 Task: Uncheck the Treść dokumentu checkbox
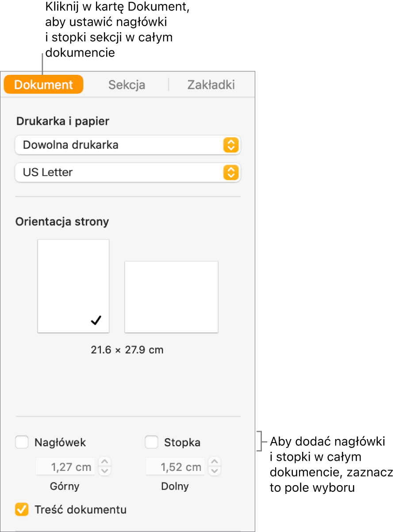[x=22, y=509]
